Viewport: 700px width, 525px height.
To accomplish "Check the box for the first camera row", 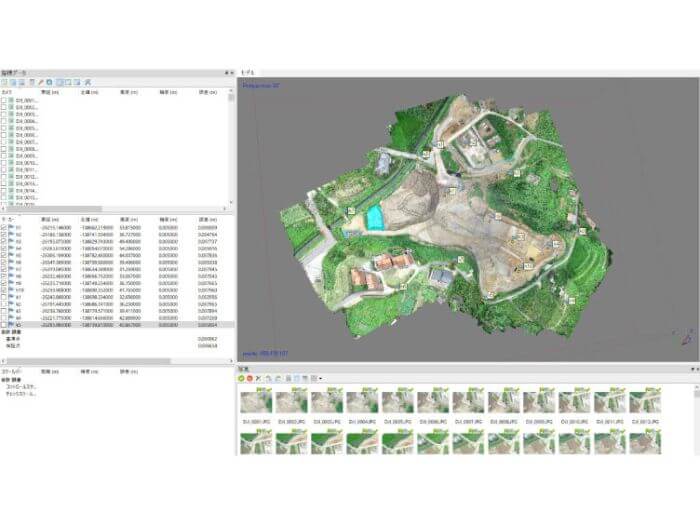I will click(5, 101).
